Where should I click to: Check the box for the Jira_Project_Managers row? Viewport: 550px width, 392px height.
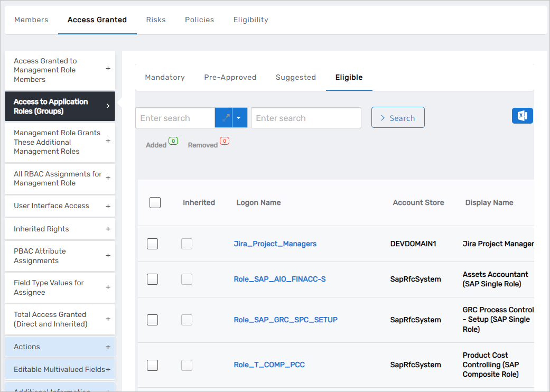coord(152,244)
